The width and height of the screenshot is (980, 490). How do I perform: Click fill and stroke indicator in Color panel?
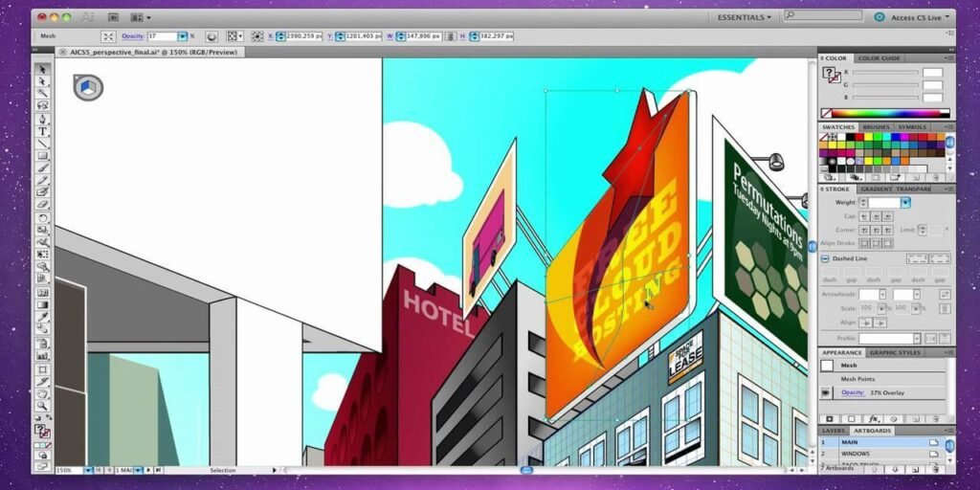832,75
